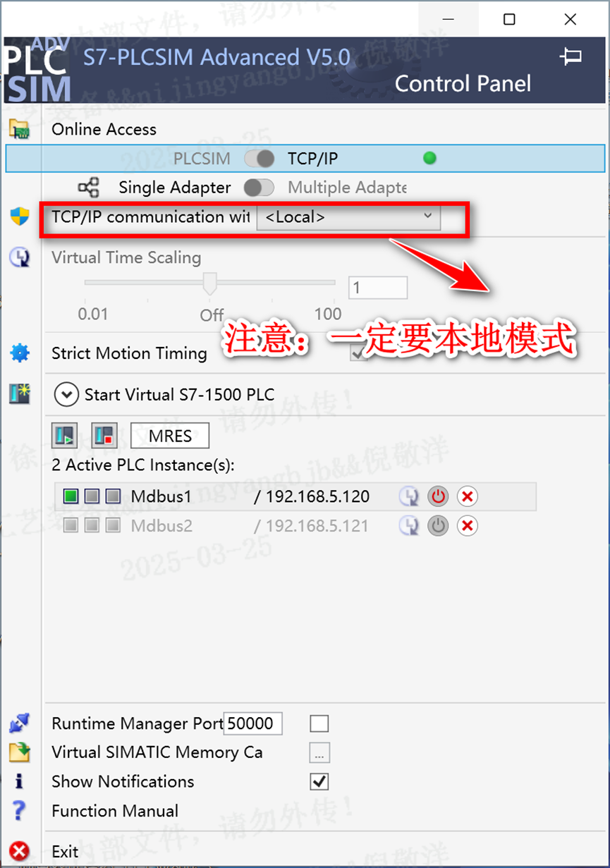610x868 pixels.
Task: Click the red Exit icon
Action: coord(20,851)
